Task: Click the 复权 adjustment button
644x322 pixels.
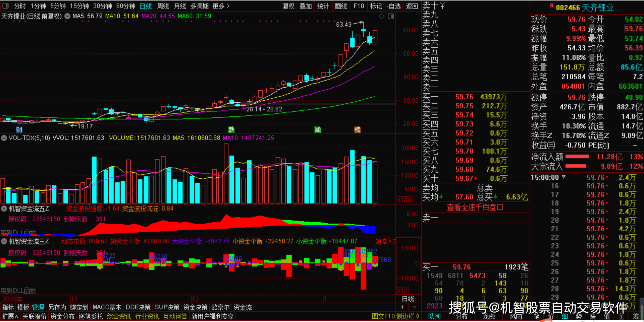Action: coord(288,6)
